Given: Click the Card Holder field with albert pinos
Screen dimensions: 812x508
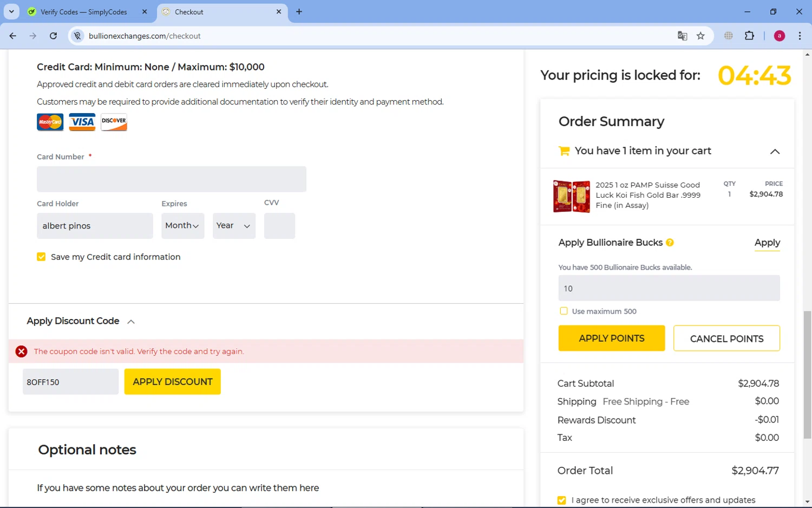Looking at the screenshot, I should coord(95,226).
